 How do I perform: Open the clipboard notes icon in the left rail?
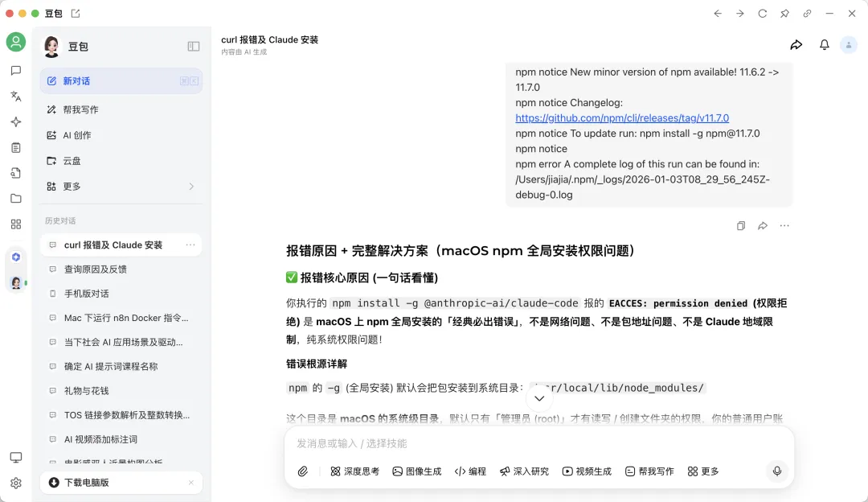pos(16,147)
